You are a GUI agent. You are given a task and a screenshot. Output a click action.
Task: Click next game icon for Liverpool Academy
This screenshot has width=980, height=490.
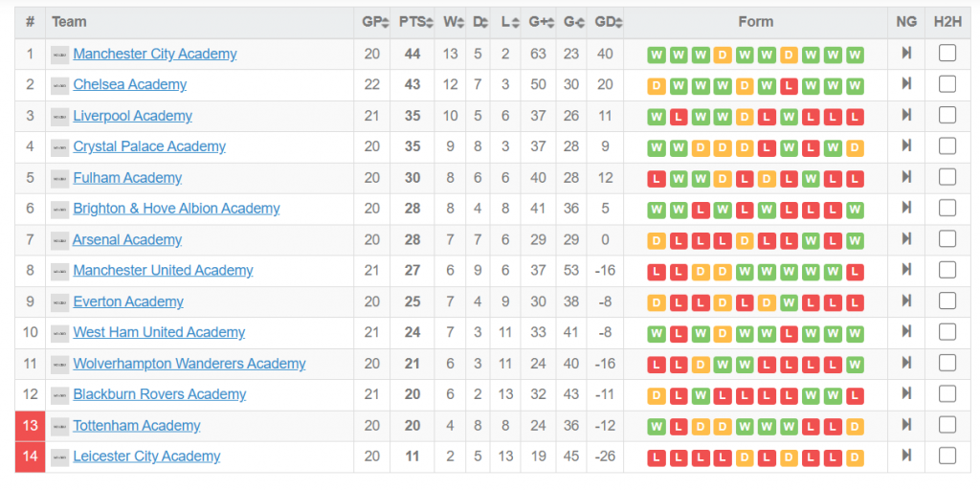(905, 116)
